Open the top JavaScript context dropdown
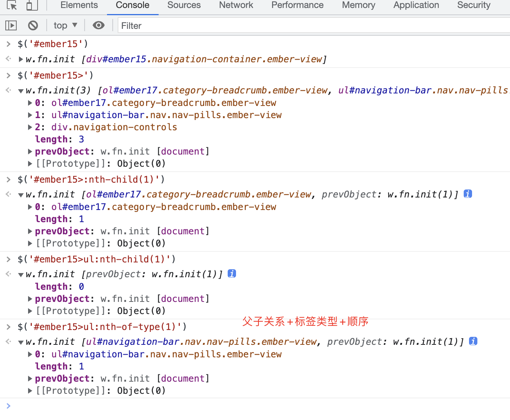This screenshot has width=510, height=420. coord(65,25)
